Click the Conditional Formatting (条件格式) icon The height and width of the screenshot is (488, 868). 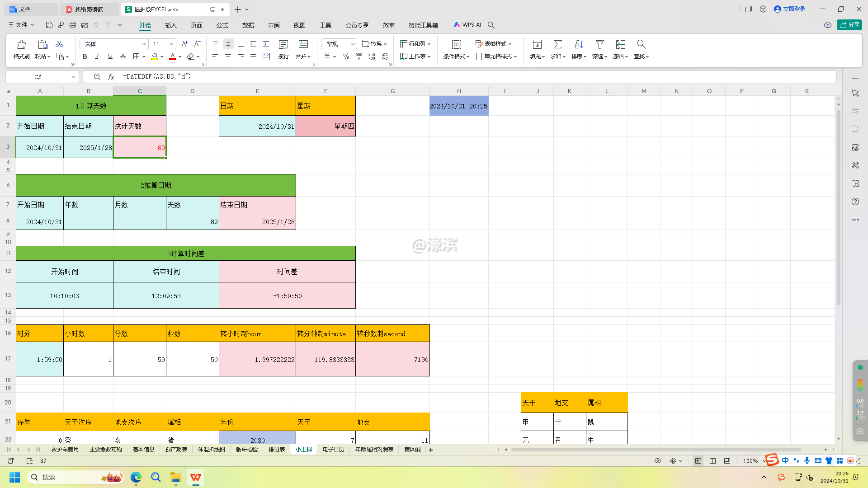point(457,44)
